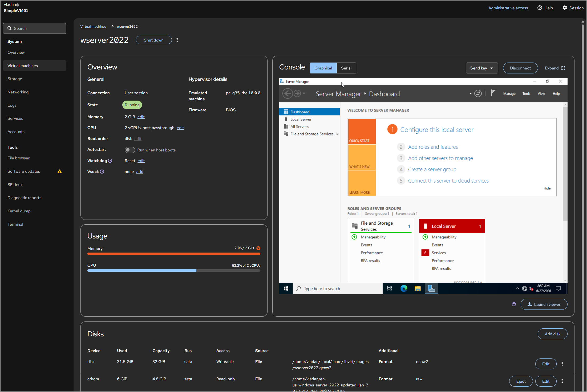
Task: Click the Local Server role tile header
Action: click(x=452, y=226)
